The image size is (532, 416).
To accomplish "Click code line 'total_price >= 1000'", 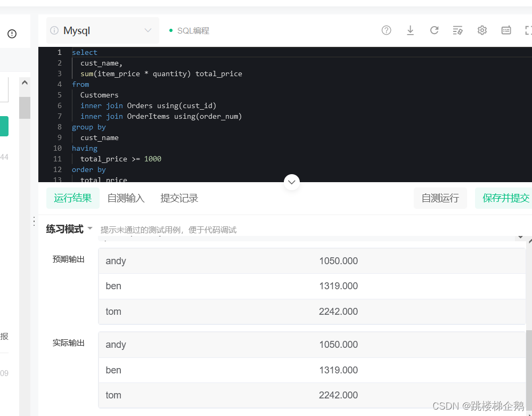I will click(x=121, y=159).
